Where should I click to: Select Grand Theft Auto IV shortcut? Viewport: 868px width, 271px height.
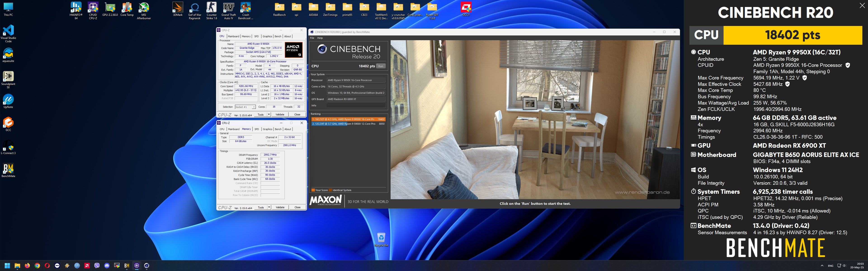coord(229,11)
